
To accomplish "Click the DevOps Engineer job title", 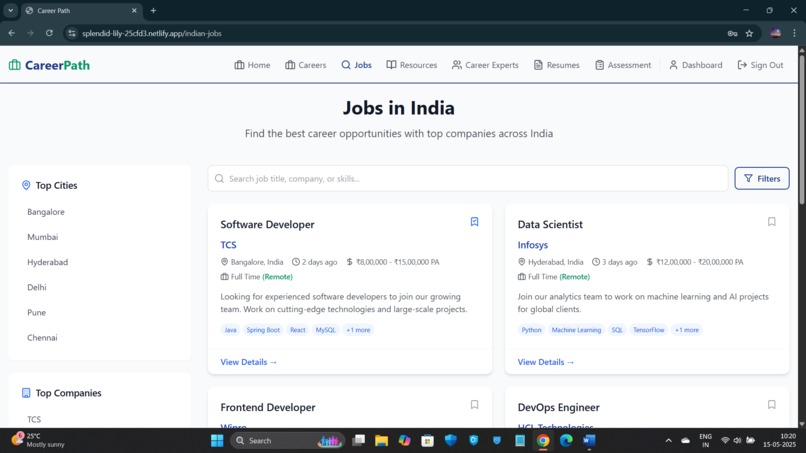I will pyautogui.click(x=559, y=407).
